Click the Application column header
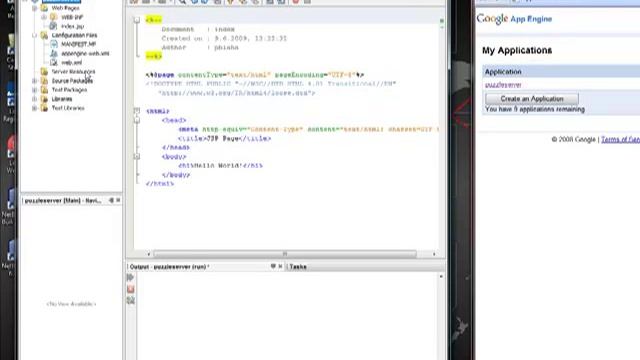The height and width of the screenshot is (360, 640). [503, 72]
